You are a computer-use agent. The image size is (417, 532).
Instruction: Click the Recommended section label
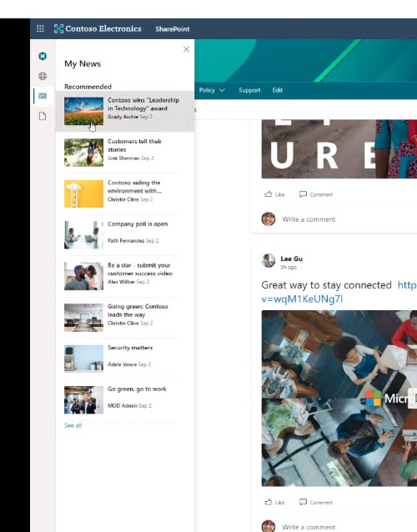[x=88, y=87]
